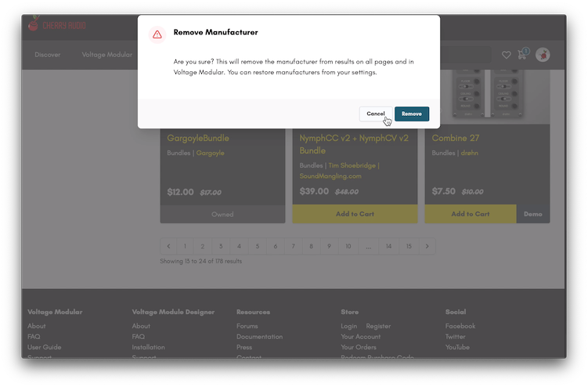Go to results page 9

click(x=329, y=246)
